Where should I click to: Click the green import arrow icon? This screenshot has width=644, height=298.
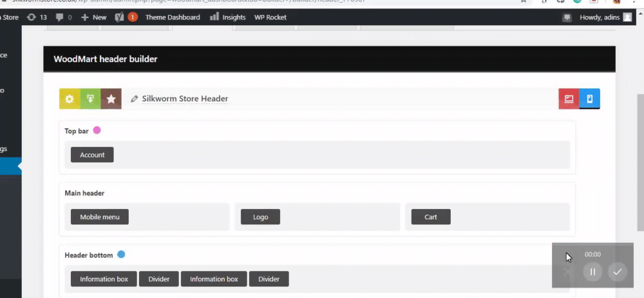pyautogui.click(x=90, y=99)
